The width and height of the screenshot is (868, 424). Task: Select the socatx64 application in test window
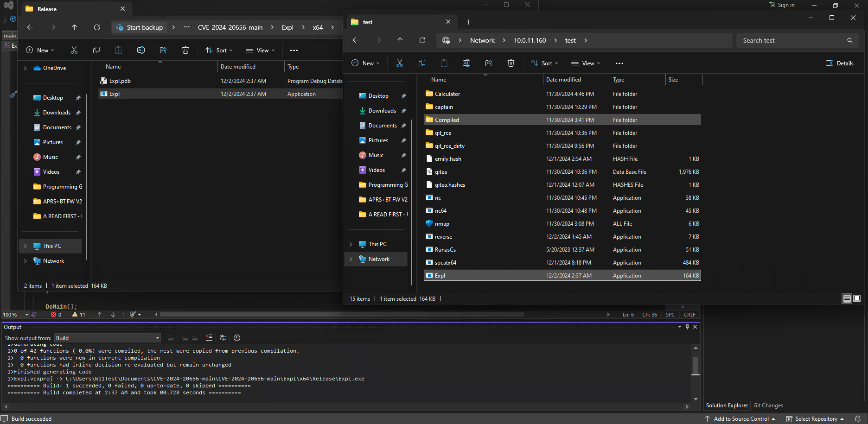point(562,263)
